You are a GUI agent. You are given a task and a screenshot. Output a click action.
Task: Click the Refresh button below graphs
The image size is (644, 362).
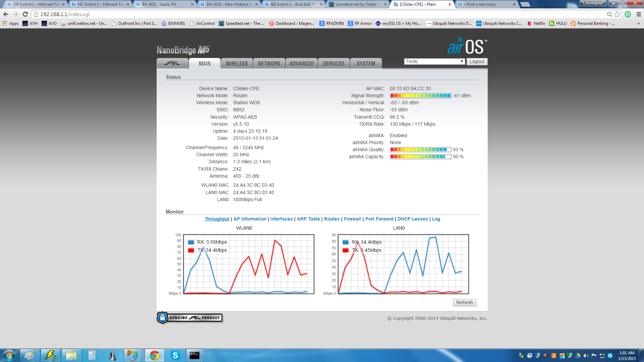click(x=464, y=302)
